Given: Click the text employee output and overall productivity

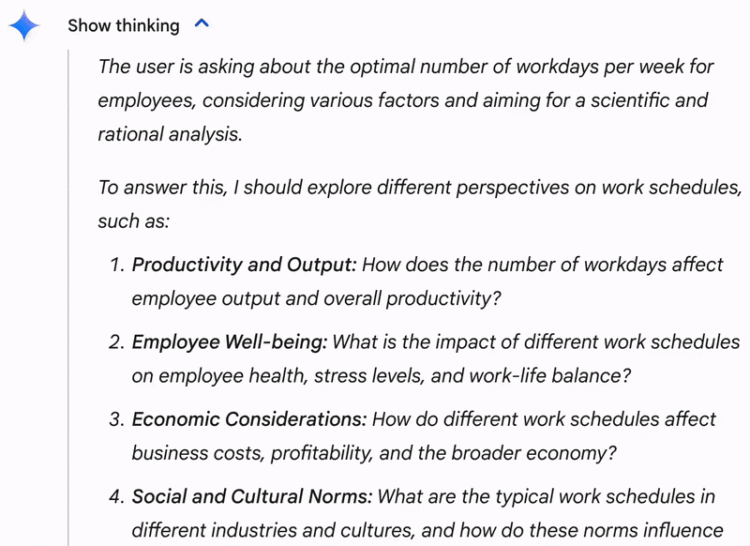Looking at the screenshot, I should (x=316, y=299).
